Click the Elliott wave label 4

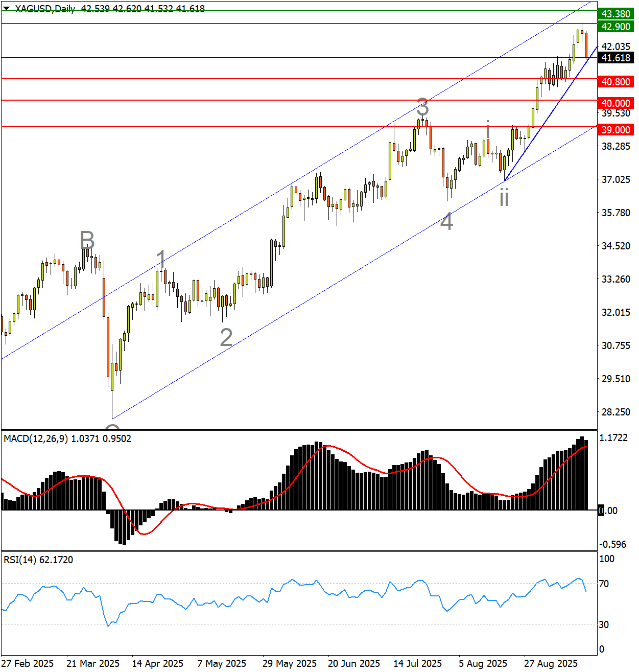coord(446,222)
